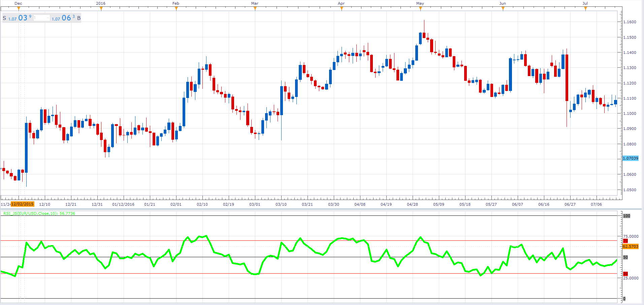Click the red 70 overbought level tag

point(625,241)
